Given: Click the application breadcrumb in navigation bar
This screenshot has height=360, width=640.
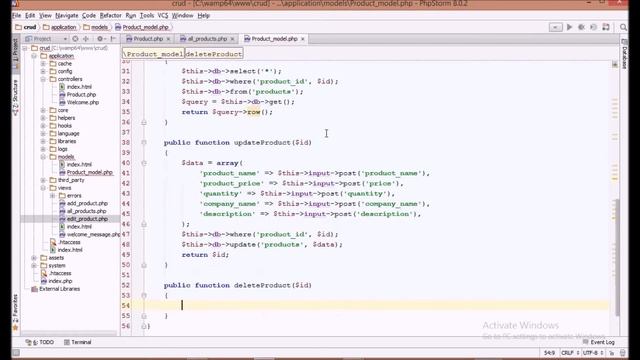Looking at the screenshot, I should pos(60,27).
